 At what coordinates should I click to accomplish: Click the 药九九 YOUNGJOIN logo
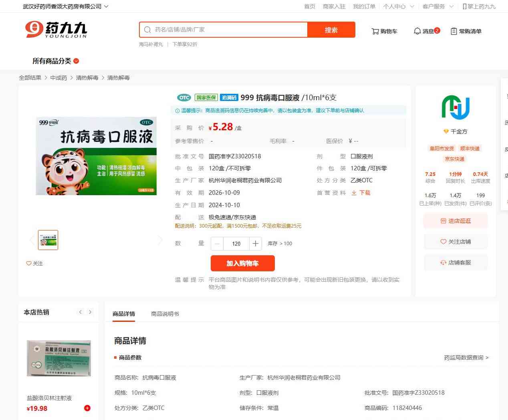click(56, 30)
